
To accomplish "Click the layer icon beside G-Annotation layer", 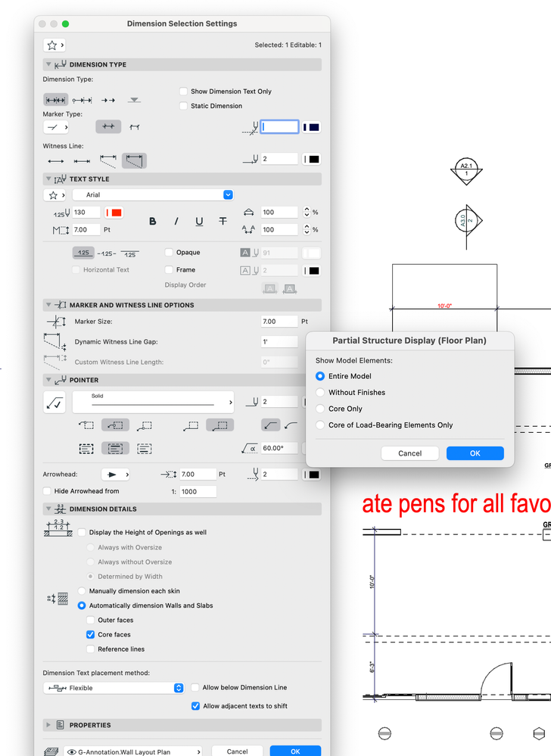I will pyautogui.click(x=51, y=751).
